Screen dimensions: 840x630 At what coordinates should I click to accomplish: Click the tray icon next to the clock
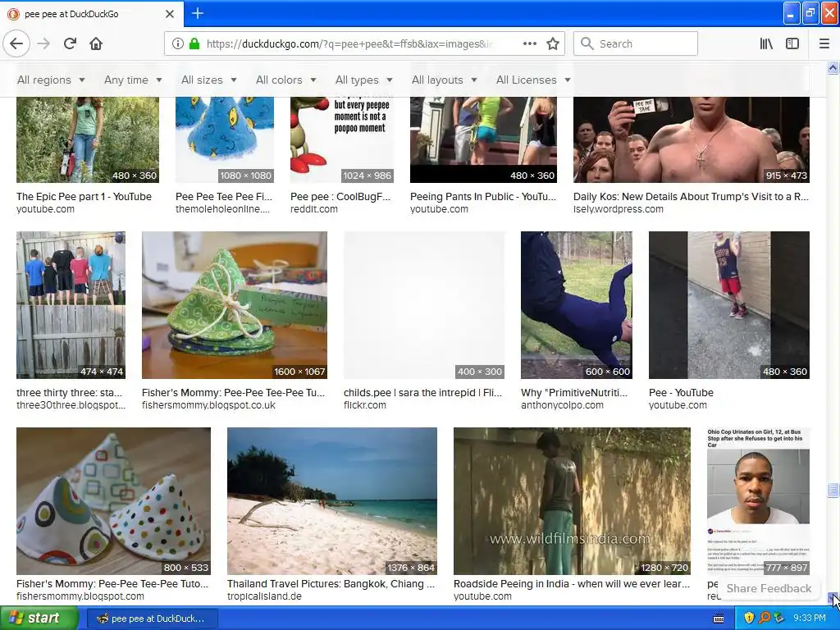[779, 619]
